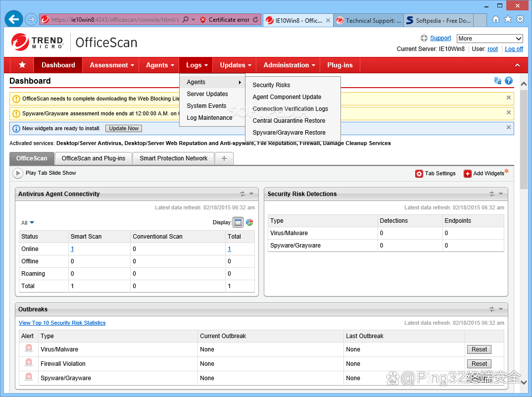Open the browser tools gear icon
532x397 pixels.
click(x=520, y=19)
